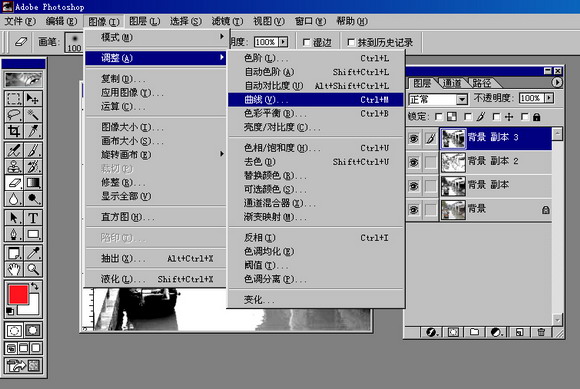Select the Clone Stamp tool
This screenshot has width=580, height=389.
point(14,166)
